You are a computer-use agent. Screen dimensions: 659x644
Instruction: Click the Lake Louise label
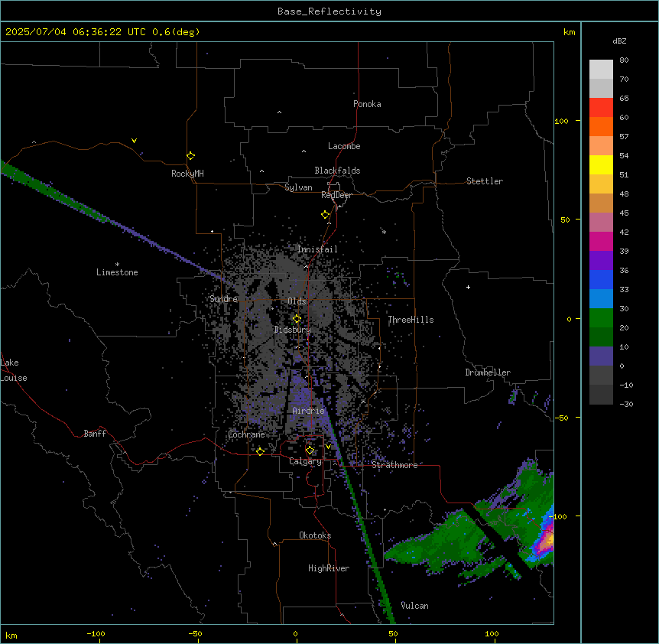click(12, 370)
